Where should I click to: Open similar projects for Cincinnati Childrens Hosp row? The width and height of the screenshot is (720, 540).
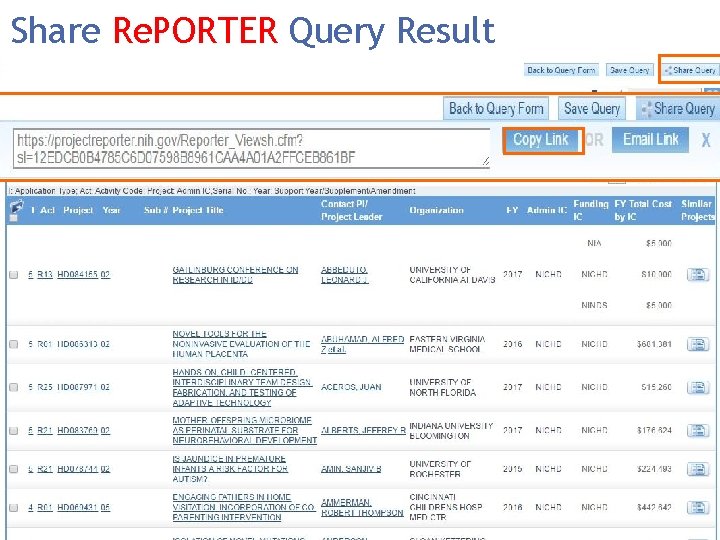[698, 507]
